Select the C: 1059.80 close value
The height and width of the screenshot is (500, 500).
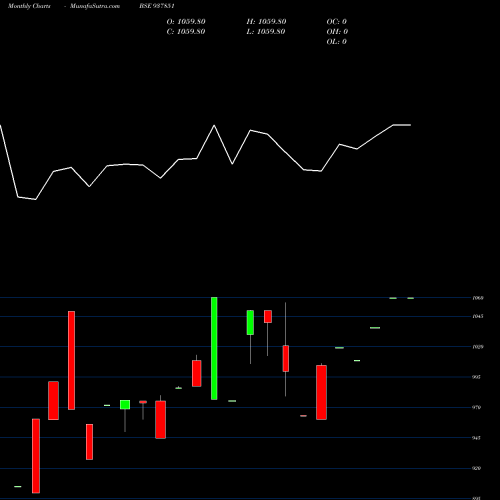pyautogui.click(x=186, y=32)
